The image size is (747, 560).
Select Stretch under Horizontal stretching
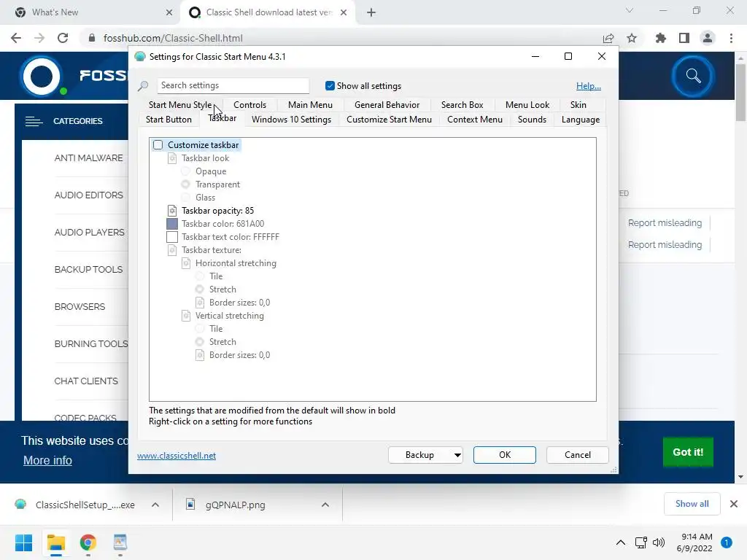tap(200, 289)
